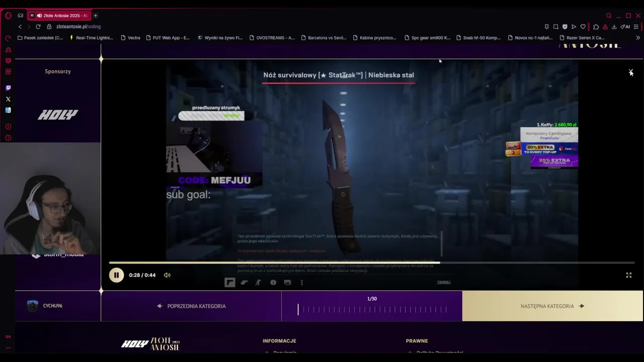Open the striped GX sidebar icon
The width and height of the screenshot is (644, 362).
(8, 61)
